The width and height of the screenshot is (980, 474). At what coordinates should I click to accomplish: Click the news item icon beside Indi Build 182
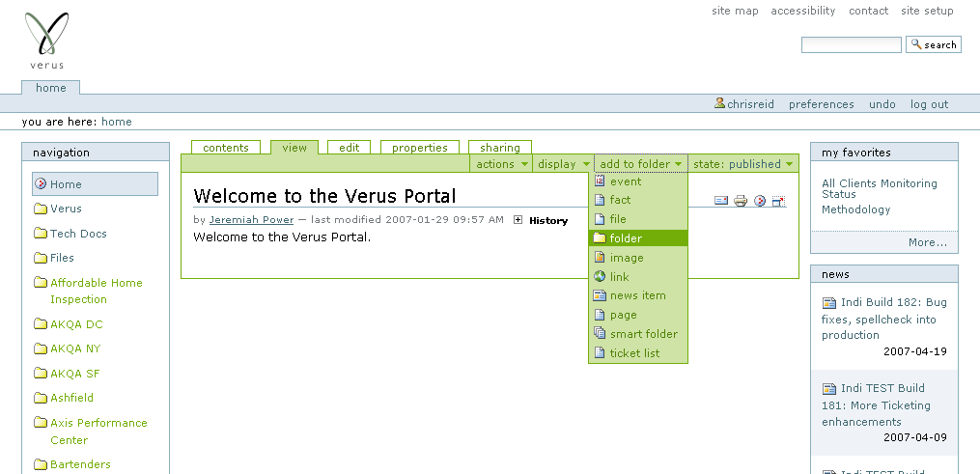click(828, 303)
